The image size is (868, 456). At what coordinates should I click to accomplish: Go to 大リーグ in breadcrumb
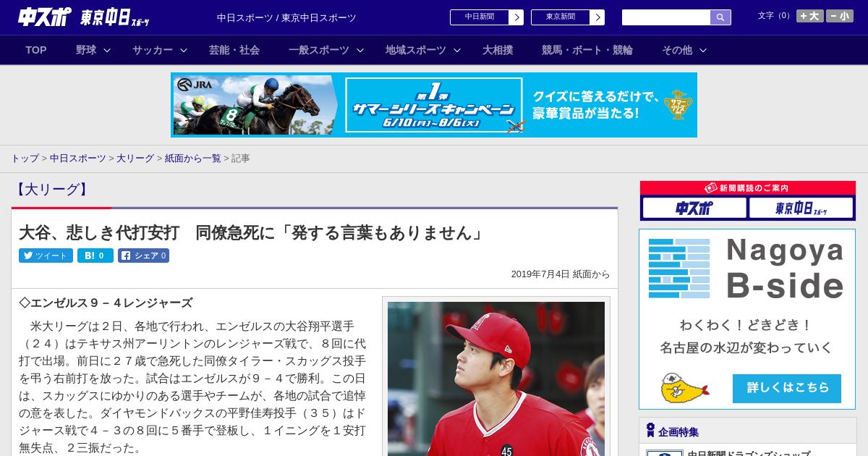(x=135, y=158)
